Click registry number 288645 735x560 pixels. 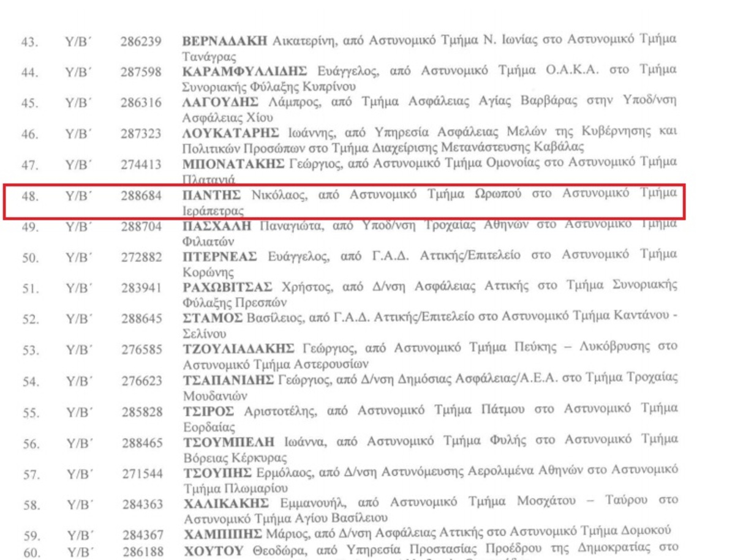(x=141, y=318)
